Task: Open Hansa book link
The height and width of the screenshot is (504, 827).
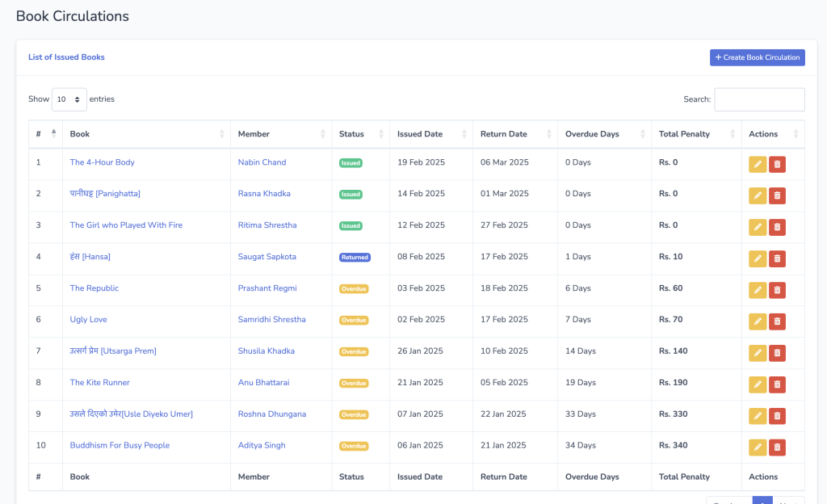Action: [x=90, y=257]
